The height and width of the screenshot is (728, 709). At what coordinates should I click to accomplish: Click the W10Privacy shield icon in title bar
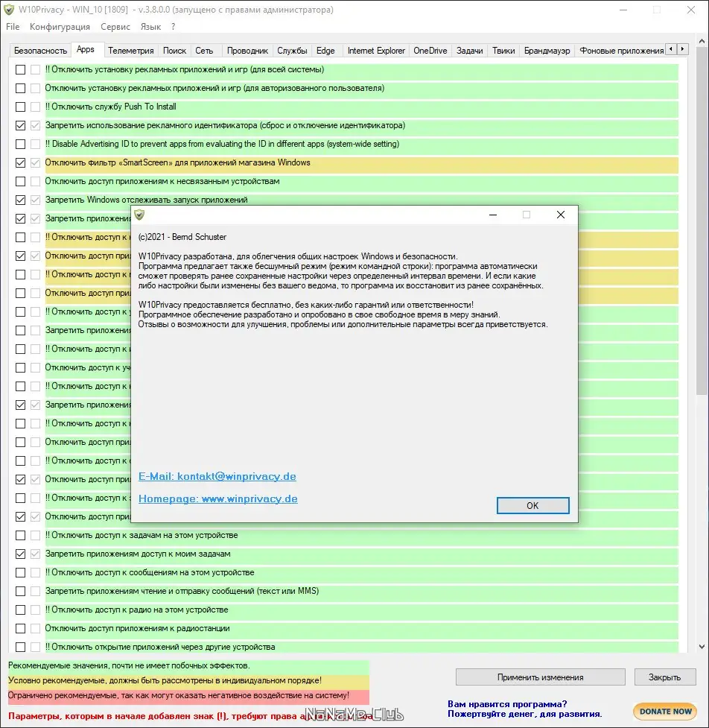pos(8,10)
